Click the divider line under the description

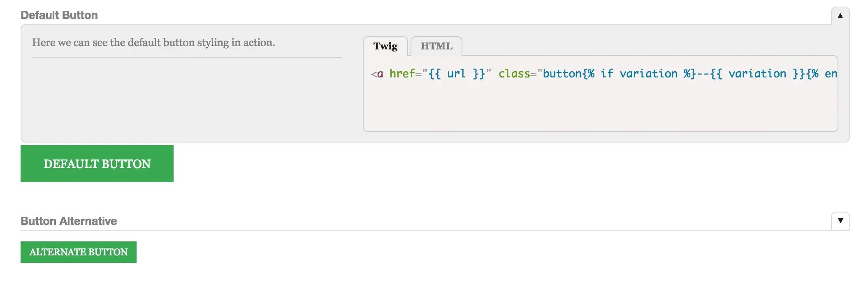pos(186,57)
